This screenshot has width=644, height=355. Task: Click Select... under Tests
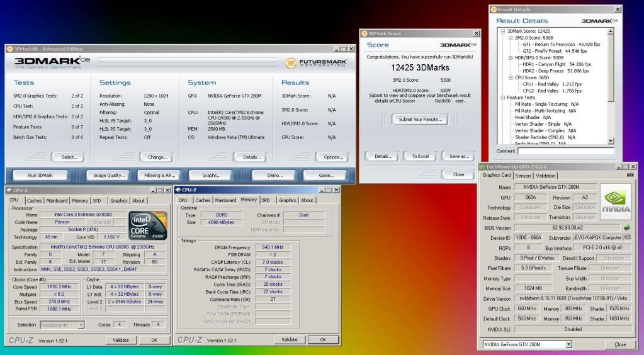click(x=68, y=157)
